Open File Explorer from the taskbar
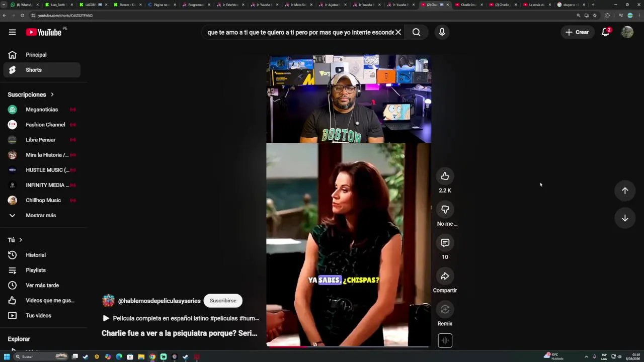Viewport: 644px width, 362px height. coord(141,357)
